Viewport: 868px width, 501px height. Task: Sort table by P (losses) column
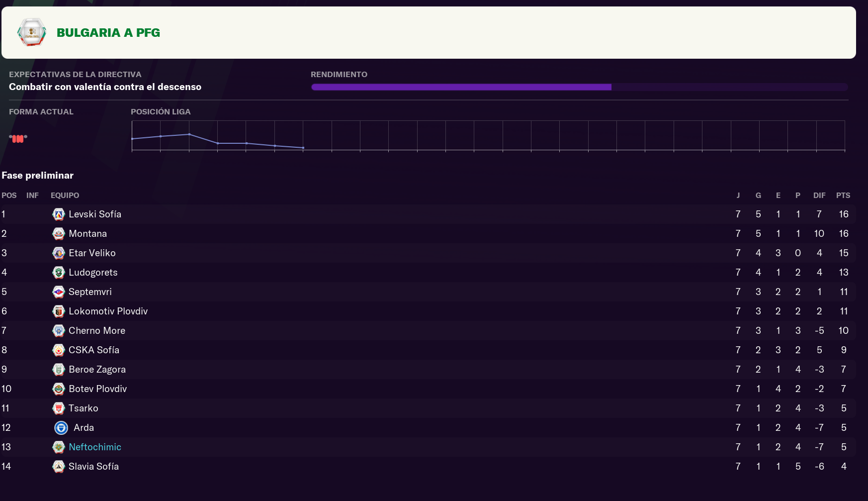pyautogui.click(x=798, y=196)
